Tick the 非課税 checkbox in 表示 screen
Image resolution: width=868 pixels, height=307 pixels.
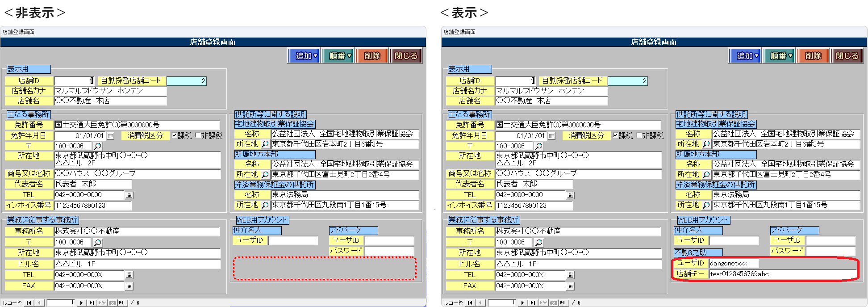pos(639,135)
